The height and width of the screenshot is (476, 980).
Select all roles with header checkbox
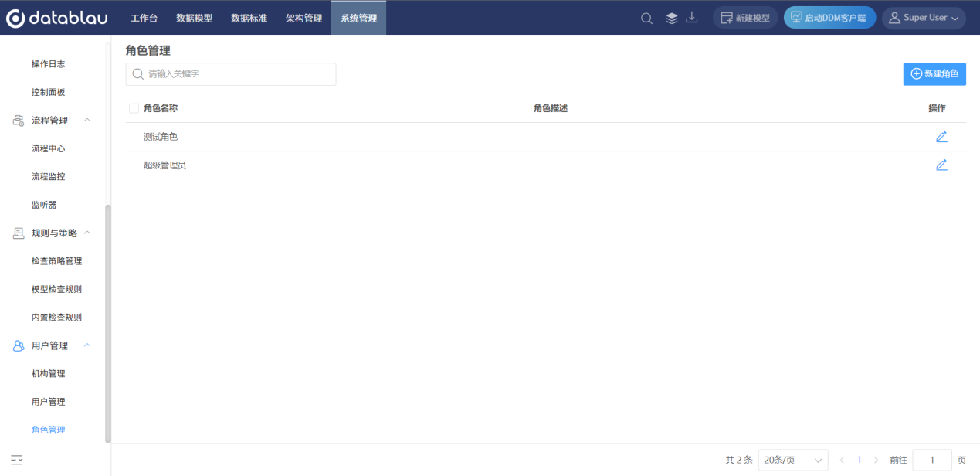tap(134, 108)
